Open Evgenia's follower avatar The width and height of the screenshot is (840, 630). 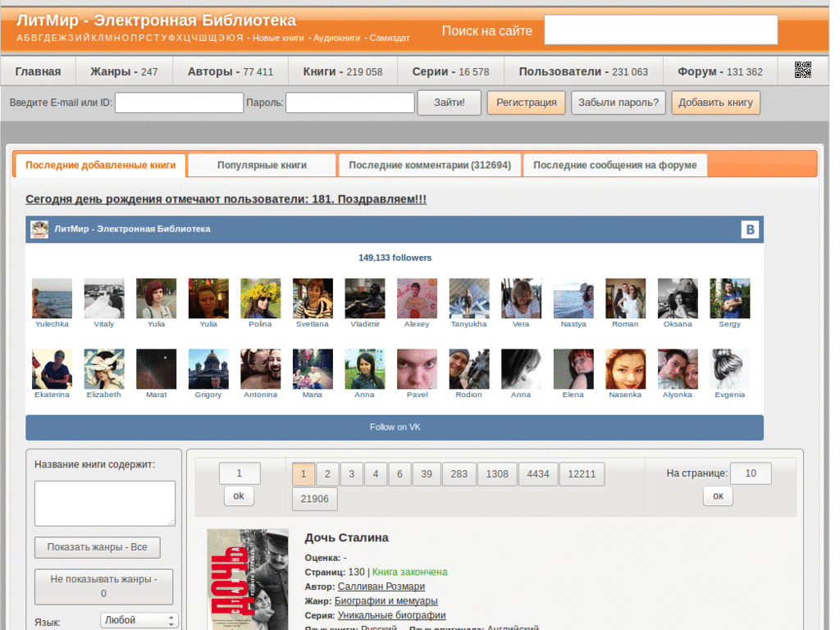[x=729, y=369]
